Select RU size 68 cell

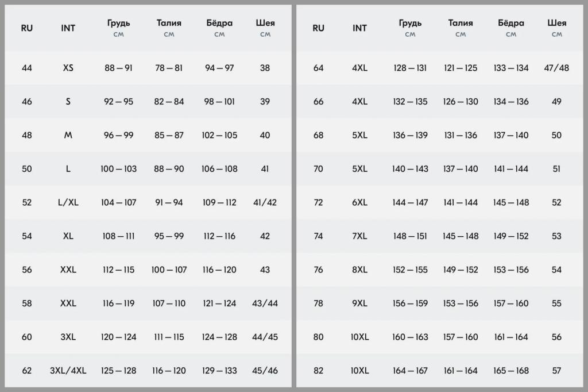[x=319, y=135]
